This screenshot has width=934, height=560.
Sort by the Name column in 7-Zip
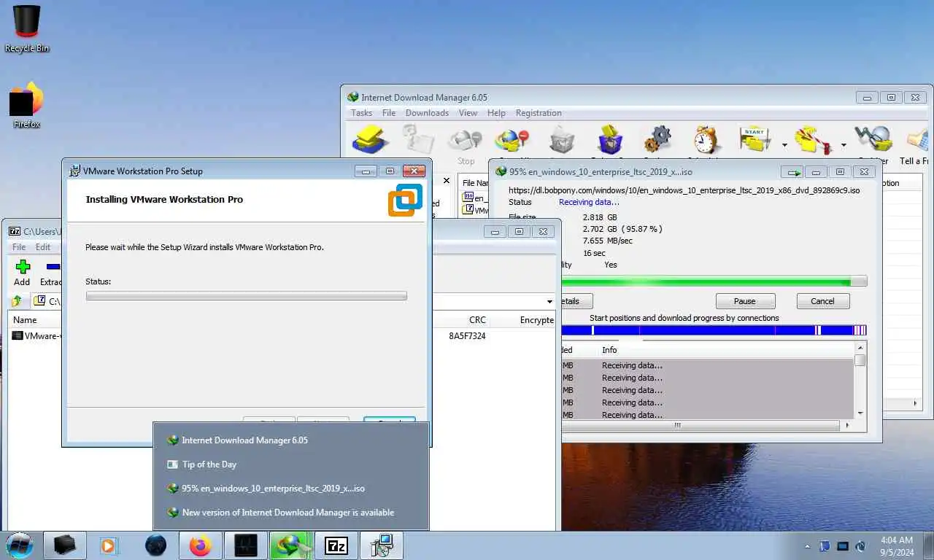pos(25,320)
